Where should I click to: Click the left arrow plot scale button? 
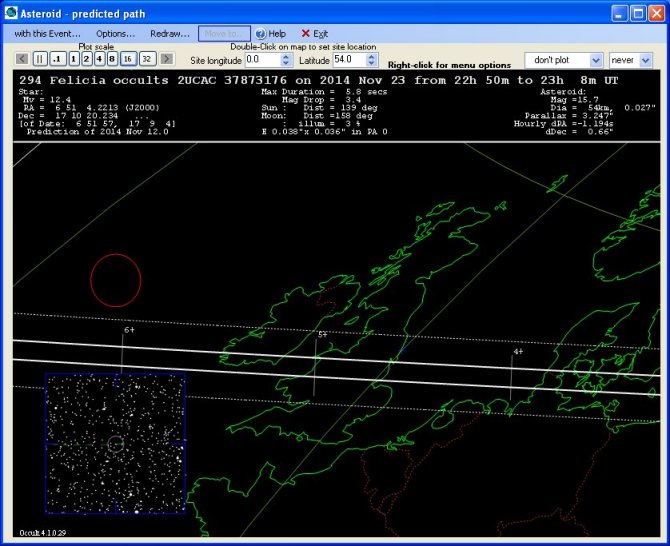[22, 59]
